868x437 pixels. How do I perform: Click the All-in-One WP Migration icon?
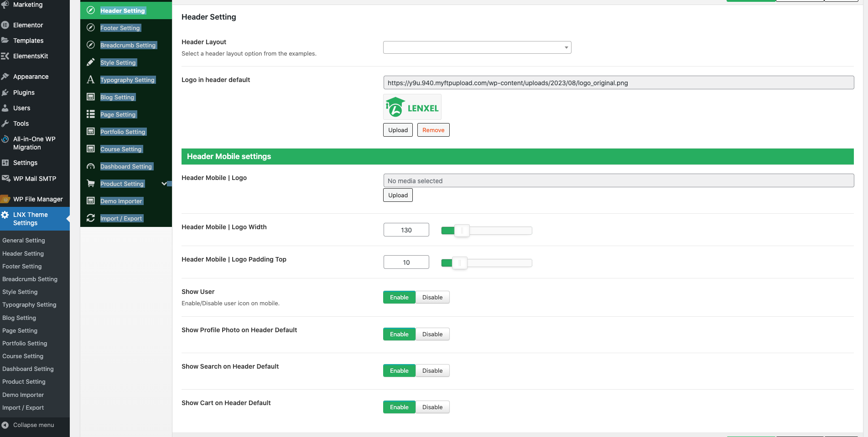pyautogui.click(x=5, y=139)
